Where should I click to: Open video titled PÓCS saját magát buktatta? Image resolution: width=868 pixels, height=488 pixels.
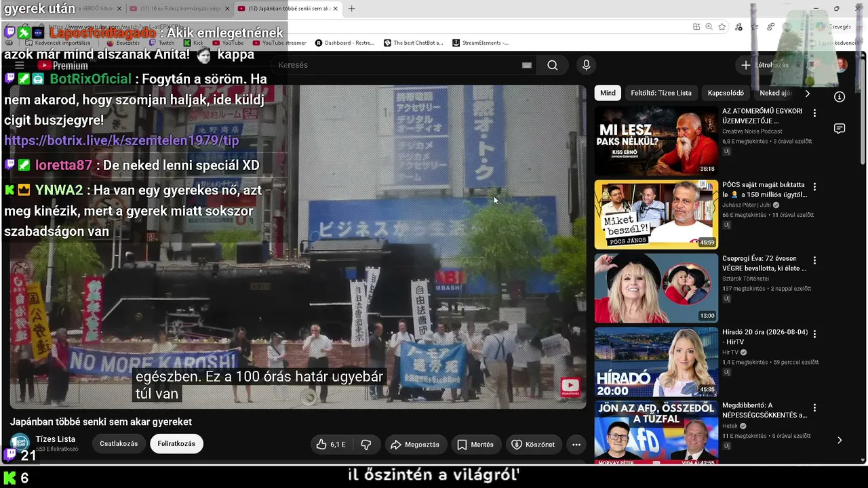click(x=764, y=190)
